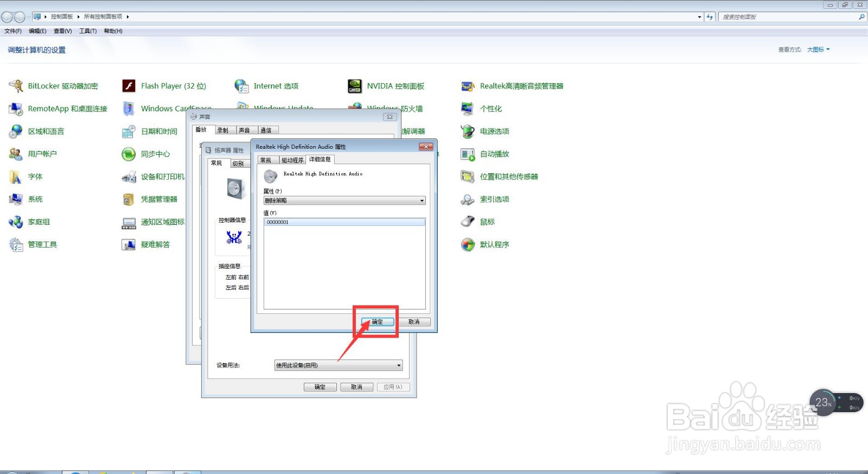
Task: Open 用户帐户 icon
Action: click(16, 154)
